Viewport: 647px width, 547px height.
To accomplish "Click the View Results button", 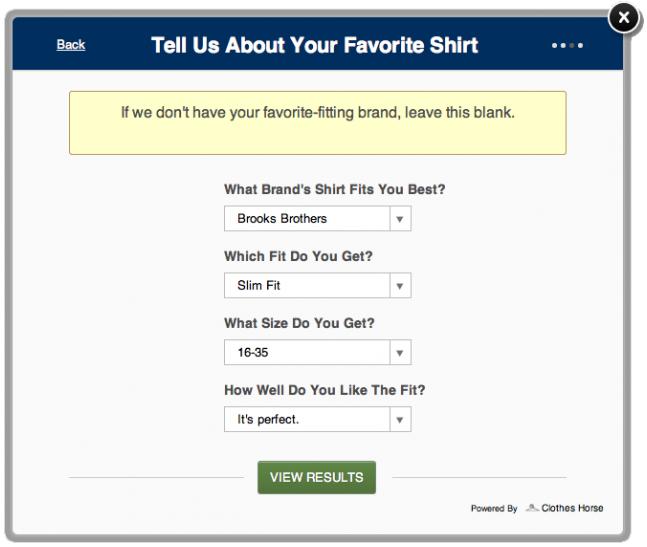I will pos(317,477).
